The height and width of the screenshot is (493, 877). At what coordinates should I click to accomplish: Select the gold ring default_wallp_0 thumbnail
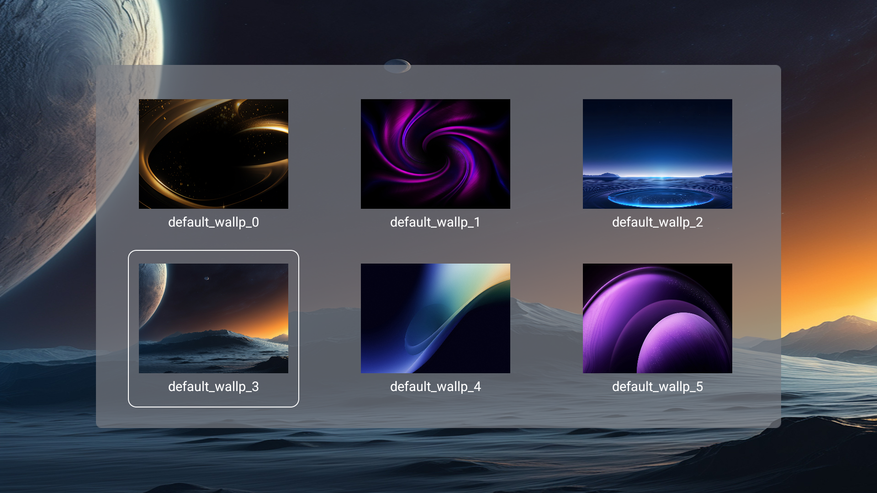point(213,154)
